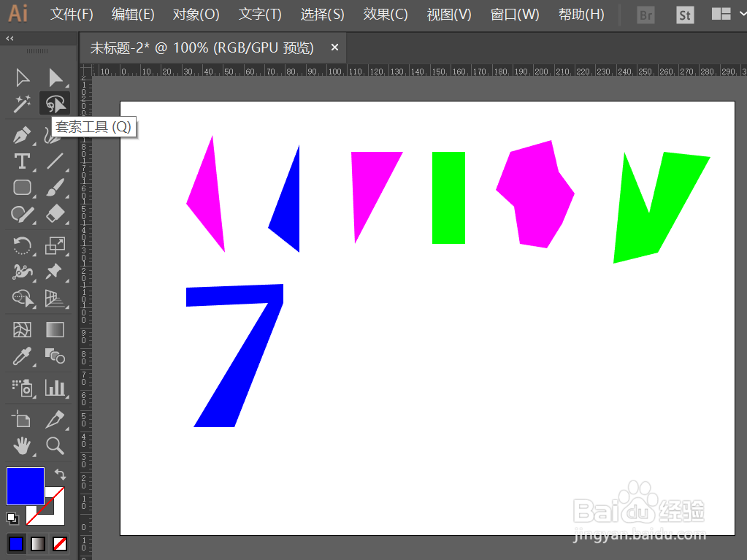Click the ruler origin corner box
The height and width of the screenshot is (560, 747).
click(x=85, y=70)
